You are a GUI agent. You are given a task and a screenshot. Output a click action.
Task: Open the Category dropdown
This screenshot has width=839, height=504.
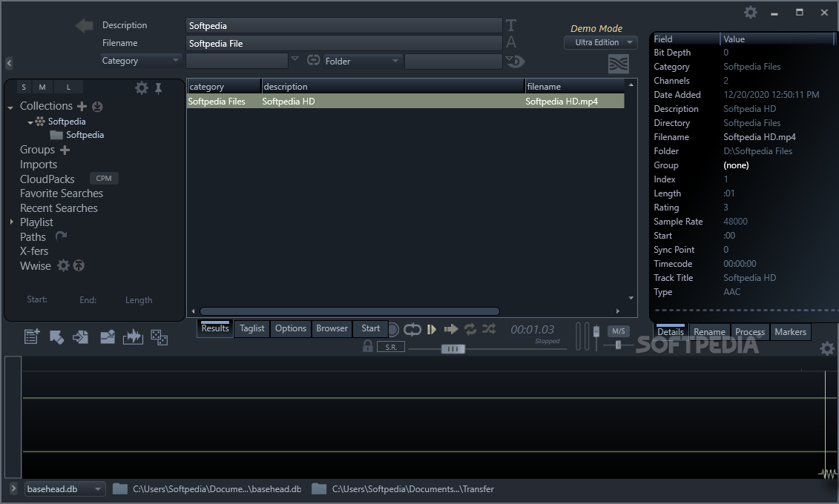(x=141, y=61)
